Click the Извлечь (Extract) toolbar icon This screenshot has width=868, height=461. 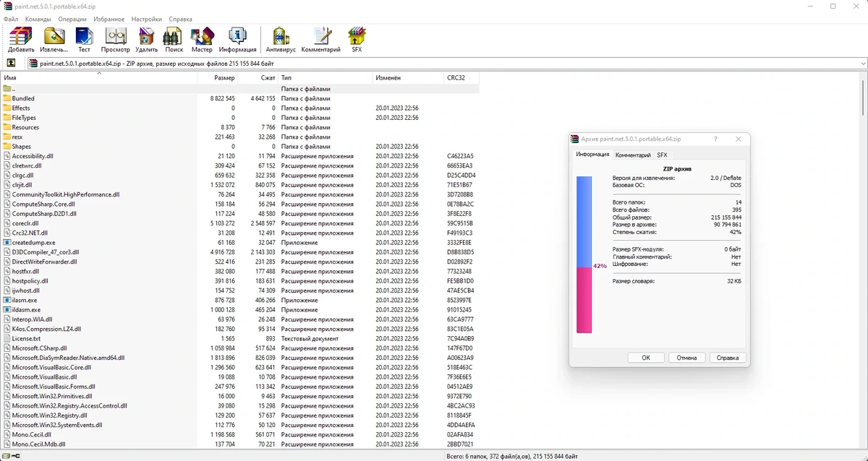click(54, 40)
